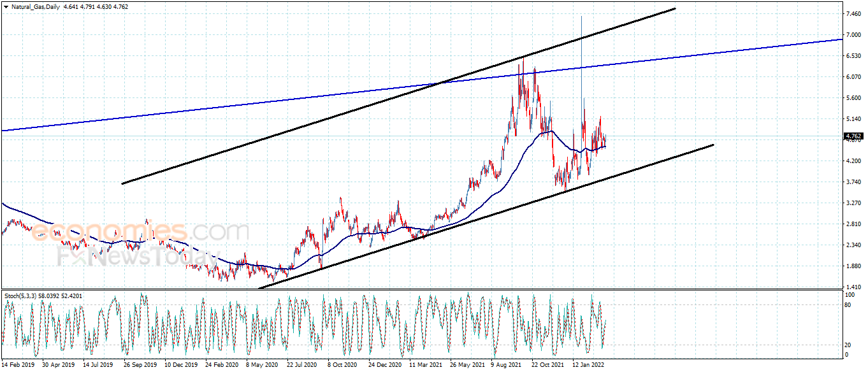Click the 4.200 price axis label
Image resolution: width=868 pixels, height=372 pixels.
click(x=853, y=161)
